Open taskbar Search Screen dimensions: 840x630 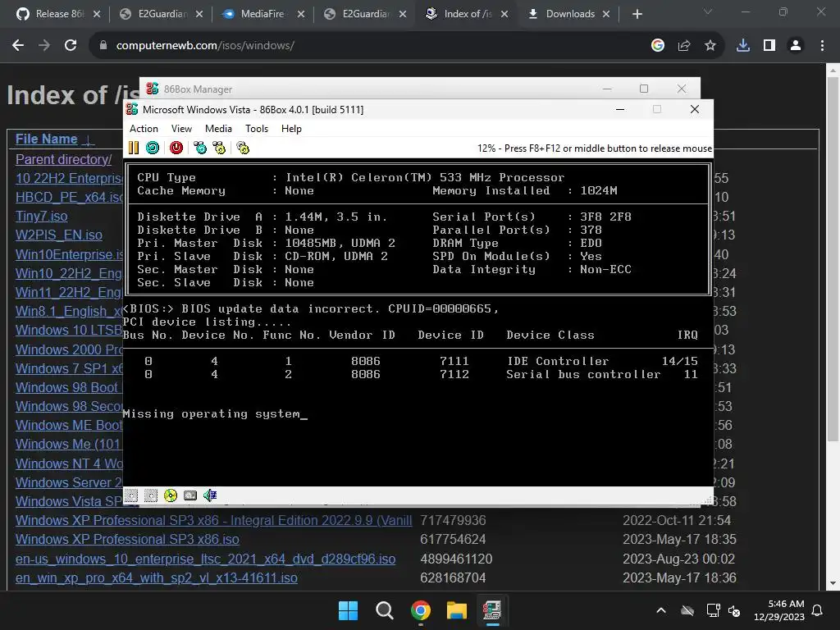(x=384, y=610)
